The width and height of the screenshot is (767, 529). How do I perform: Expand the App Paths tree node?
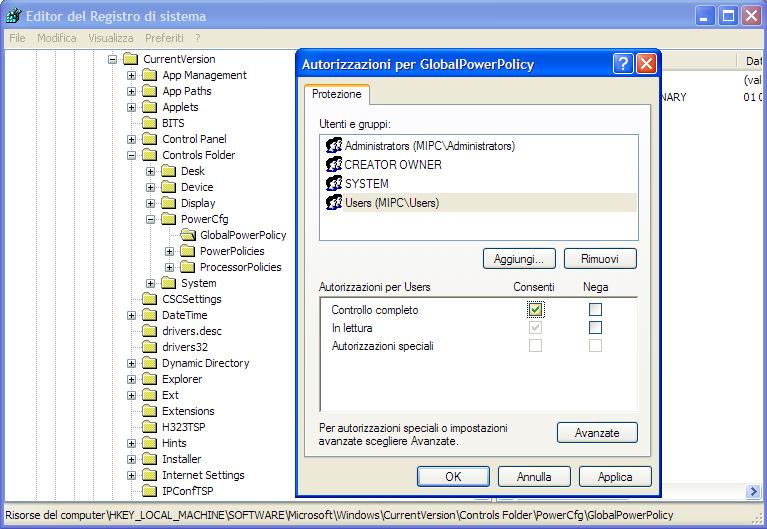click(132, 92)
